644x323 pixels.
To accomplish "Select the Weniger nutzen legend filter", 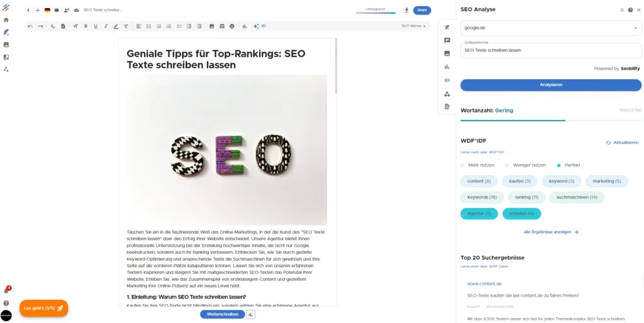I will coord(525,165).
